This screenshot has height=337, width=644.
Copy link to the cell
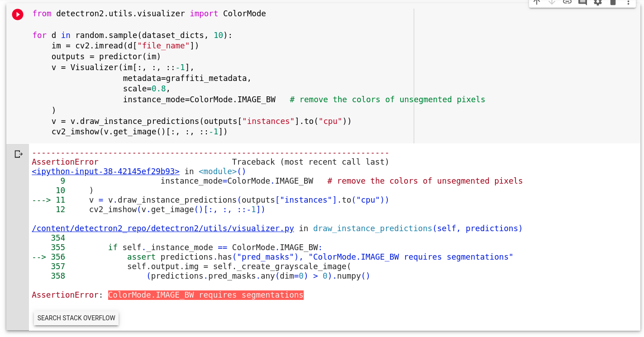pyautogui.click(x=567, y=3)
